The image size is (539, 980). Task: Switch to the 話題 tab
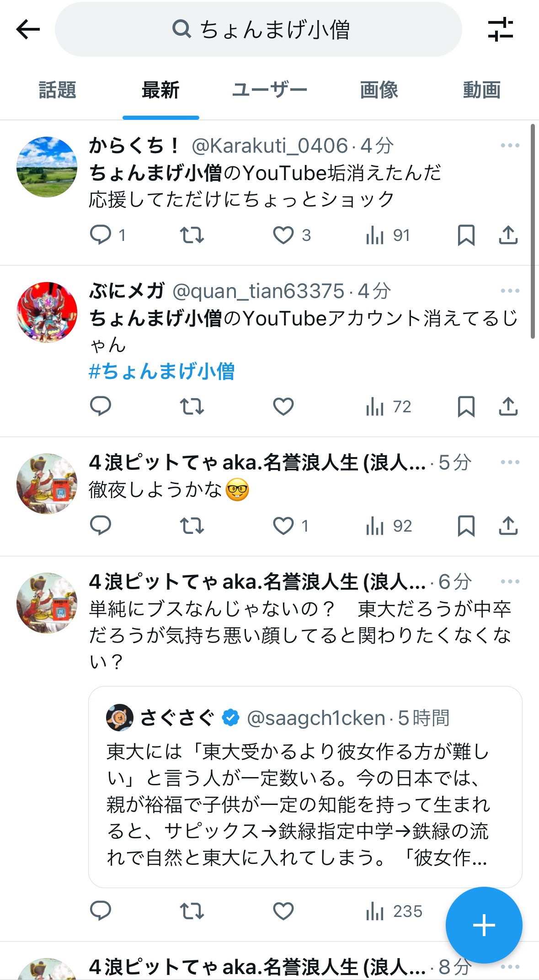coord(58,90)
